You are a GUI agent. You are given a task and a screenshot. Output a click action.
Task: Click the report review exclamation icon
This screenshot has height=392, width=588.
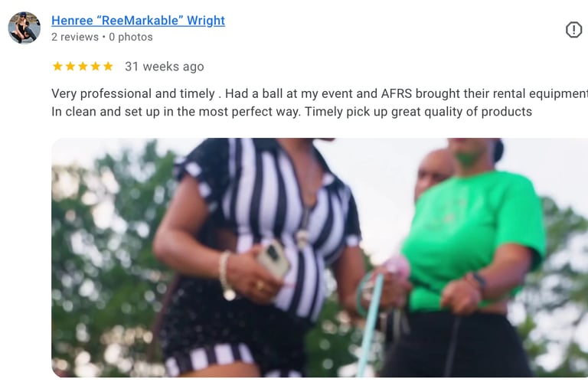coord(573,30)
